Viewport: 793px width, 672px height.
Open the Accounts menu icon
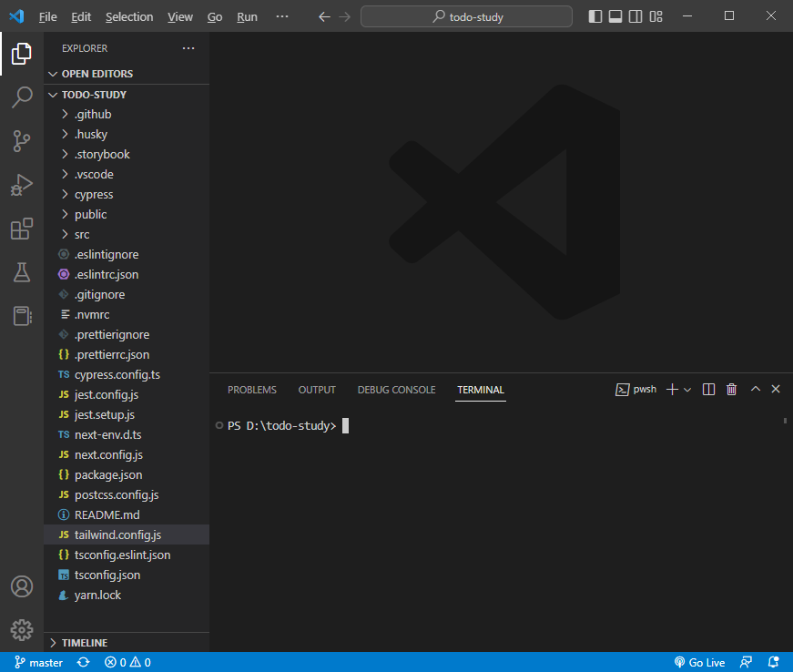pos(21,586)
